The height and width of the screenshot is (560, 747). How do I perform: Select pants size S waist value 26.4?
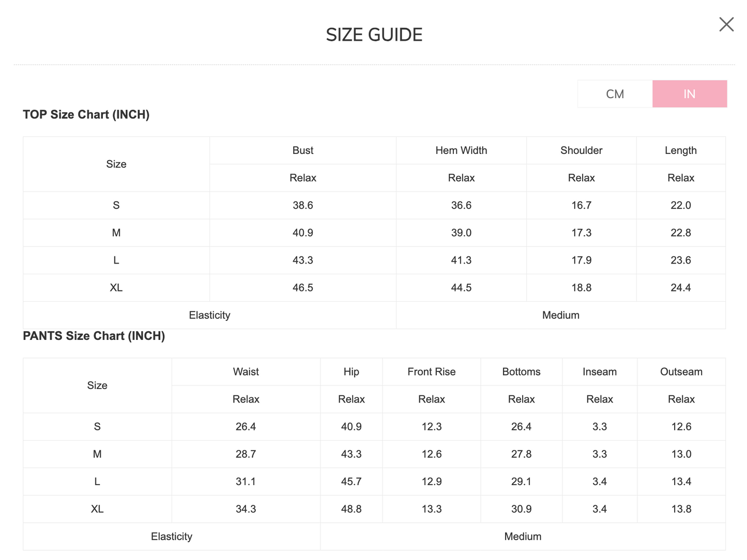[x=246, y=427]
